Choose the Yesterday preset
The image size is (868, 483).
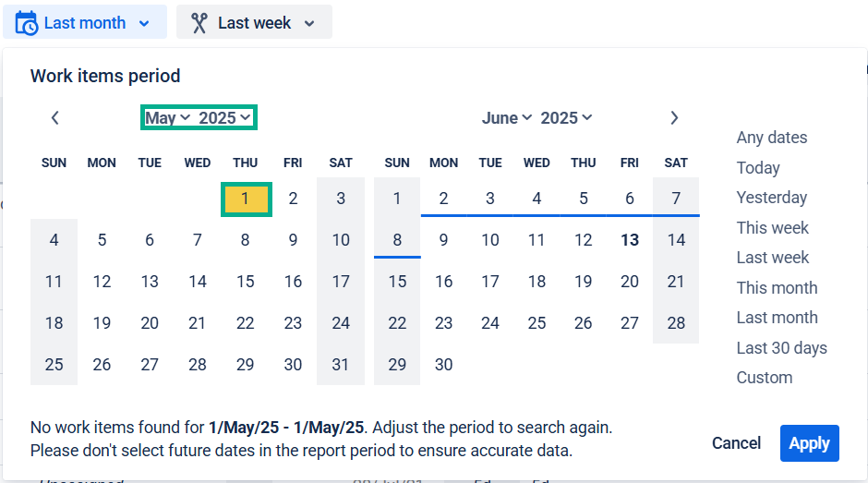[772, 198]
